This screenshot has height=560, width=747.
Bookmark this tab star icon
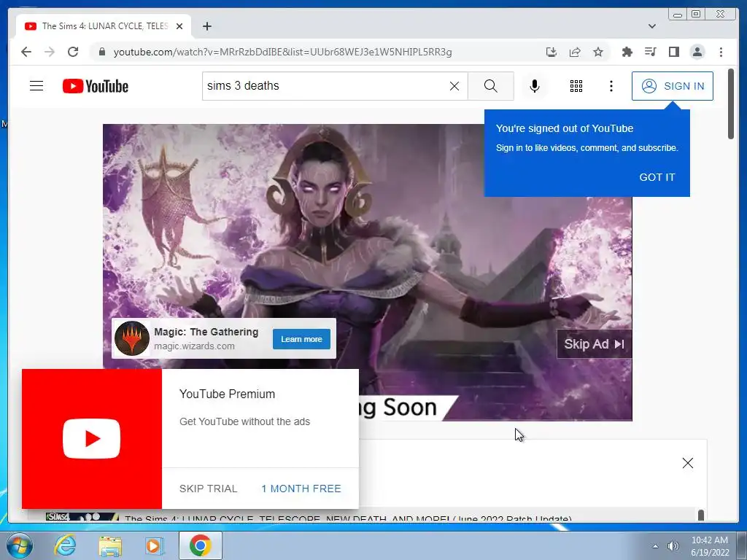pos(598,52)
